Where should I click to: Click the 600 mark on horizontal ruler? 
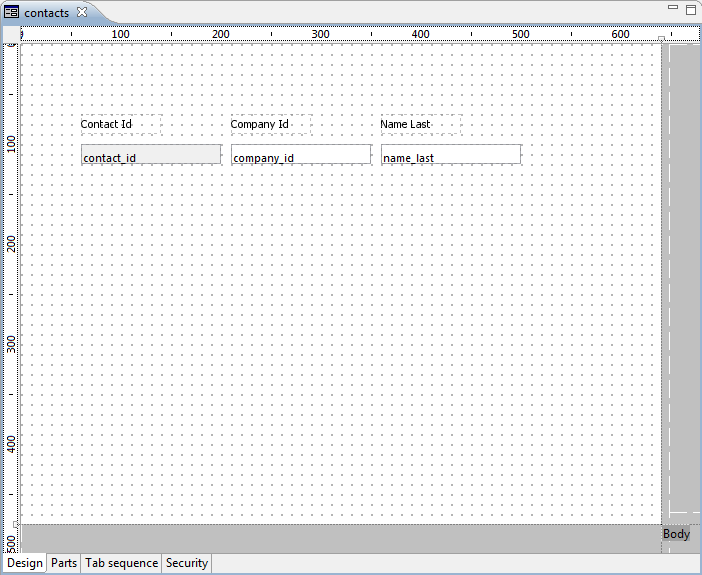[x=621, y=34]
